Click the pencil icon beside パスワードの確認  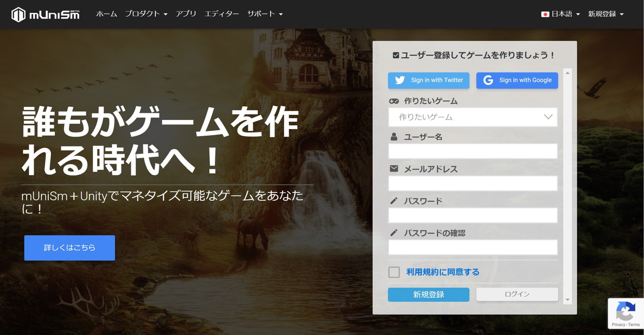394,233
